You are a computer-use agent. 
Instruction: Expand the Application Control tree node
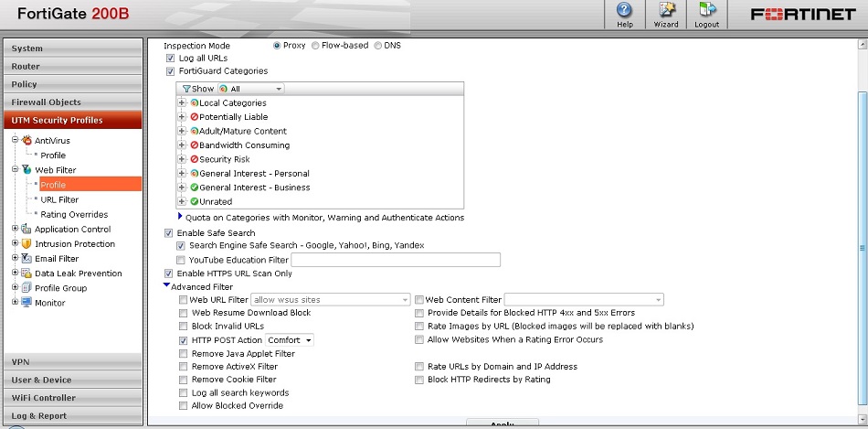(15, 229)
